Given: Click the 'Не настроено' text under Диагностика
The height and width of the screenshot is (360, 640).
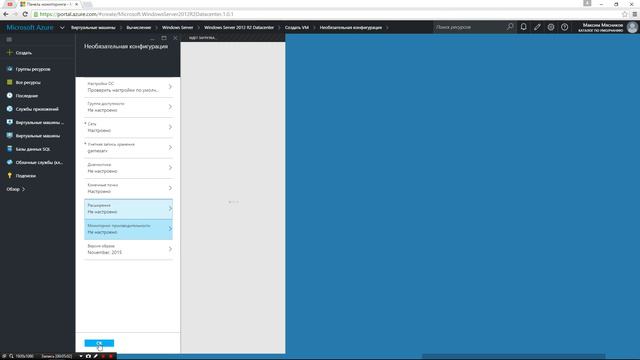Looking at the screenshot, I should 102,171.
